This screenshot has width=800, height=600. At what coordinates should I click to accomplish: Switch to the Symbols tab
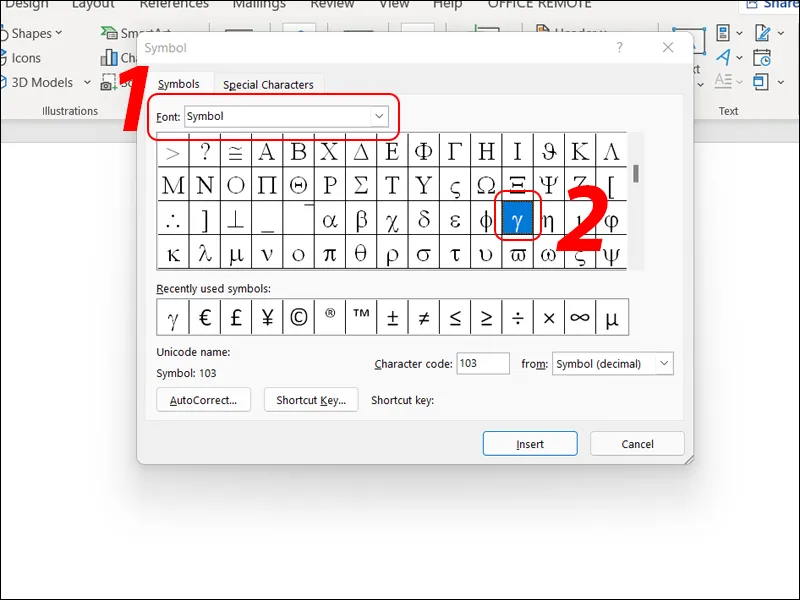click(179, 84)
